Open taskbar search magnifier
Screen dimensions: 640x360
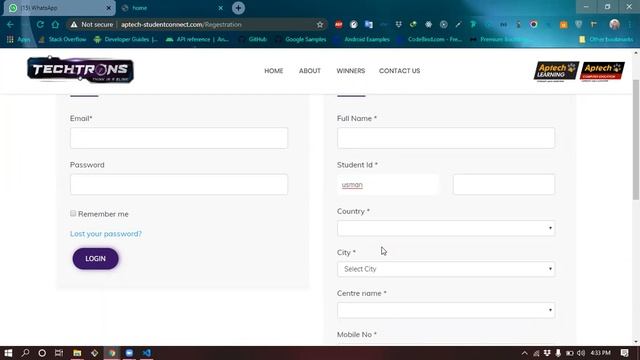pyautogui.click(x=25, y=353)
